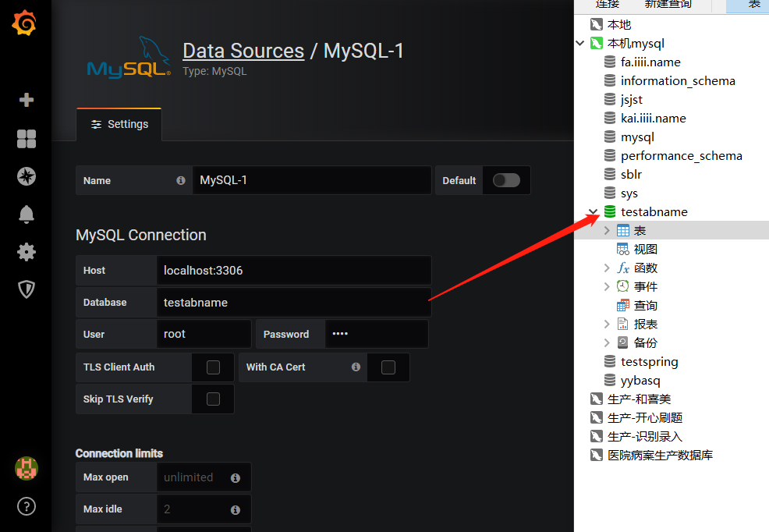Image resolution: width=769 pixels, height=532 pixels.
Task: Expand the 函数 functions node
Action: tap(607, 268)
